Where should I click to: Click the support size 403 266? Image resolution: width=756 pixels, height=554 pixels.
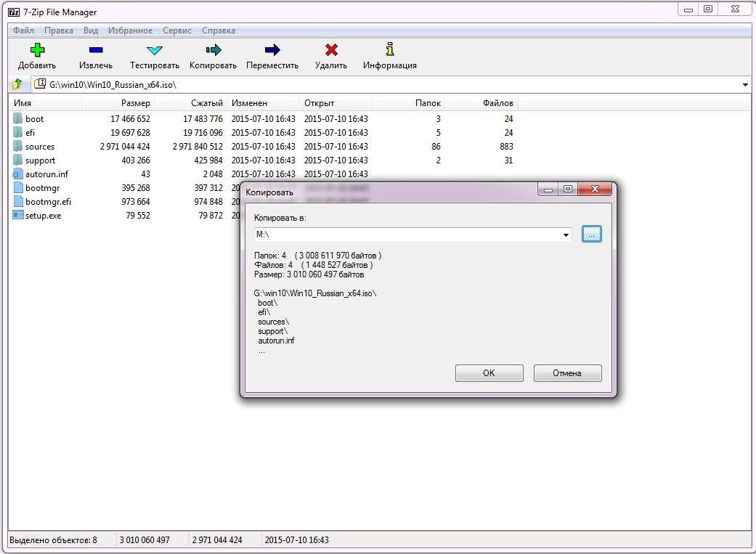point(136,160)
